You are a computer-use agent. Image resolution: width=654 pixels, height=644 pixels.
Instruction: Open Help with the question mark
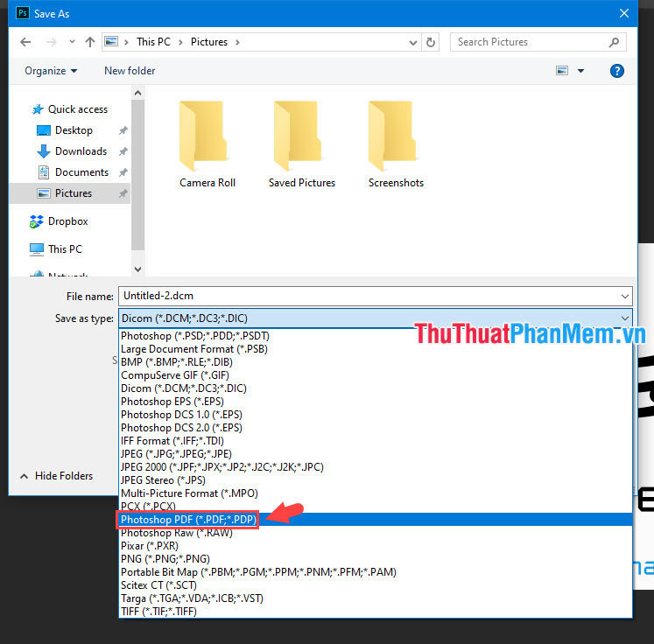tap(616, 71)
